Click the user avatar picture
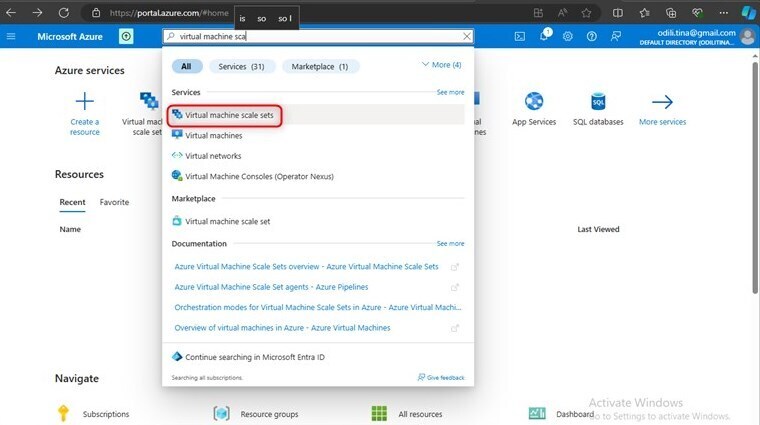 (x=747, y=36)
